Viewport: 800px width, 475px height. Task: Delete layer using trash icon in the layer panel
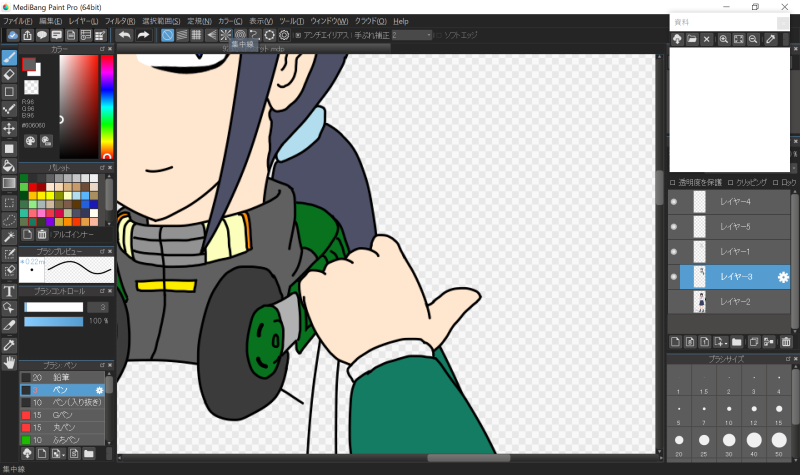[786, 342]
